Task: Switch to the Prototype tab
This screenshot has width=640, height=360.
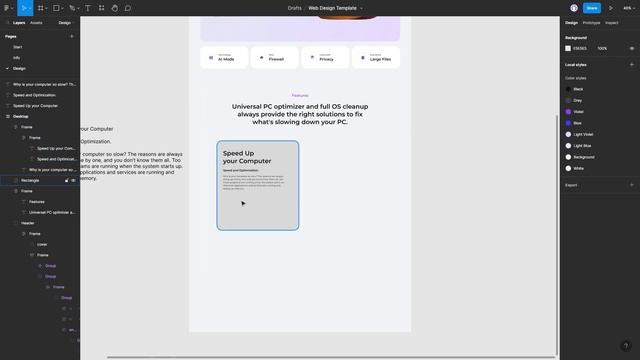Action: [591, 23]
